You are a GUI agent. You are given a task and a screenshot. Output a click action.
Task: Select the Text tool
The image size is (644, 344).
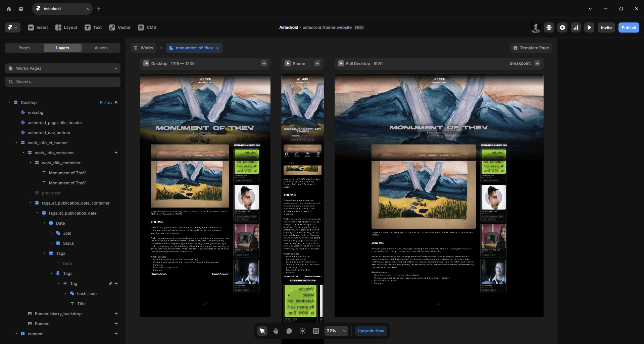pos(93,27)
